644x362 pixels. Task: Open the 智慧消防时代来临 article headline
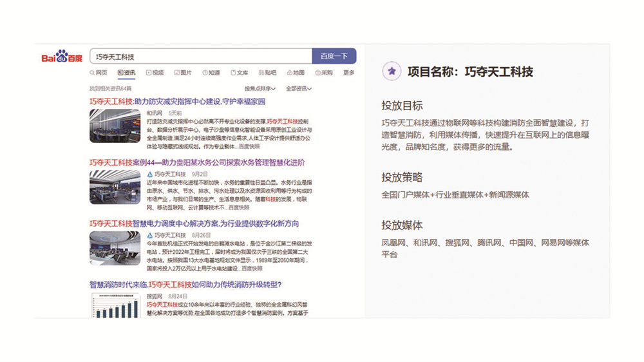click(185, 284)
